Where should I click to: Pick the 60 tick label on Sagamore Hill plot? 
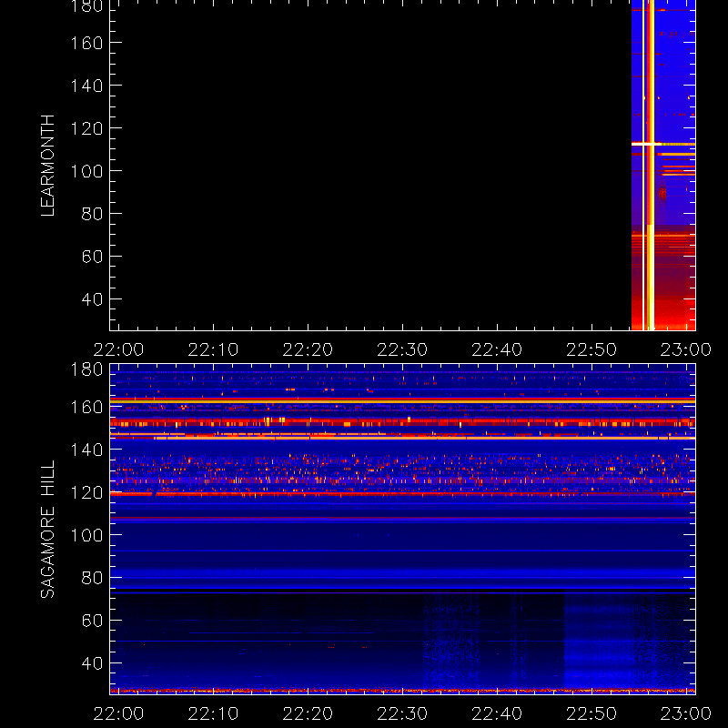pyautogui.click(x=92, y=621)
